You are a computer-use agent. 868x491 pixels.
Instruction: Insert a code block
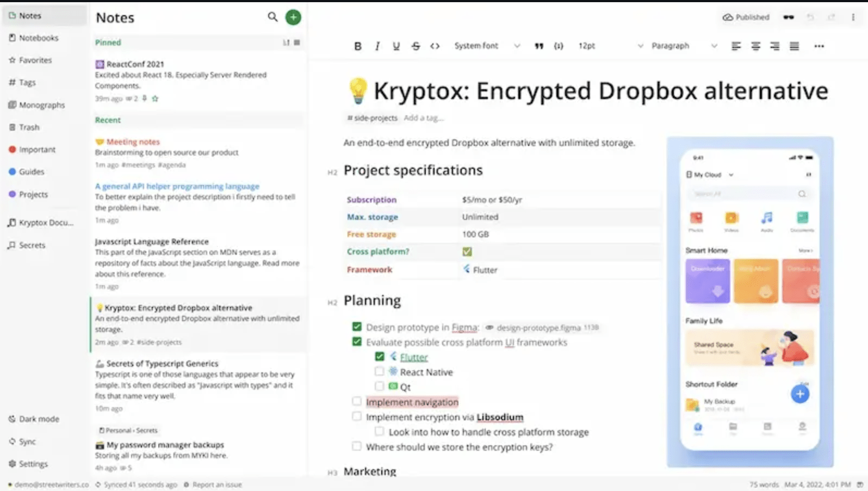click(559, 46)
